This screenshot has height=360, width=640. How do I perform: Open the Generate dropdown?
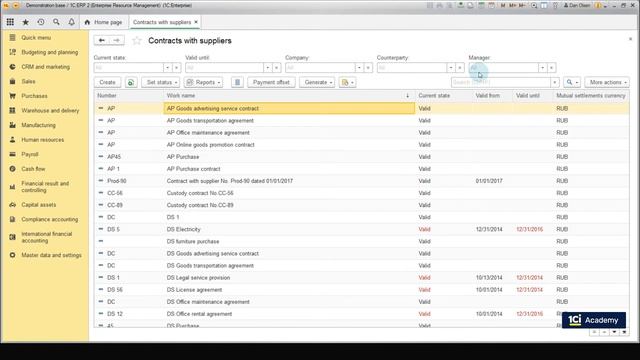click(317, 82)
